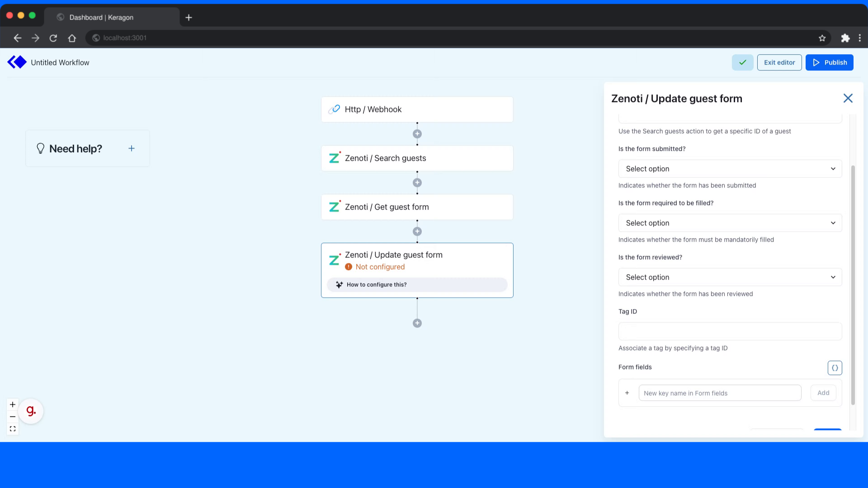868x488 pixels.
Task: Click the green checkmark save status button
Action: (x=742, y=62)
